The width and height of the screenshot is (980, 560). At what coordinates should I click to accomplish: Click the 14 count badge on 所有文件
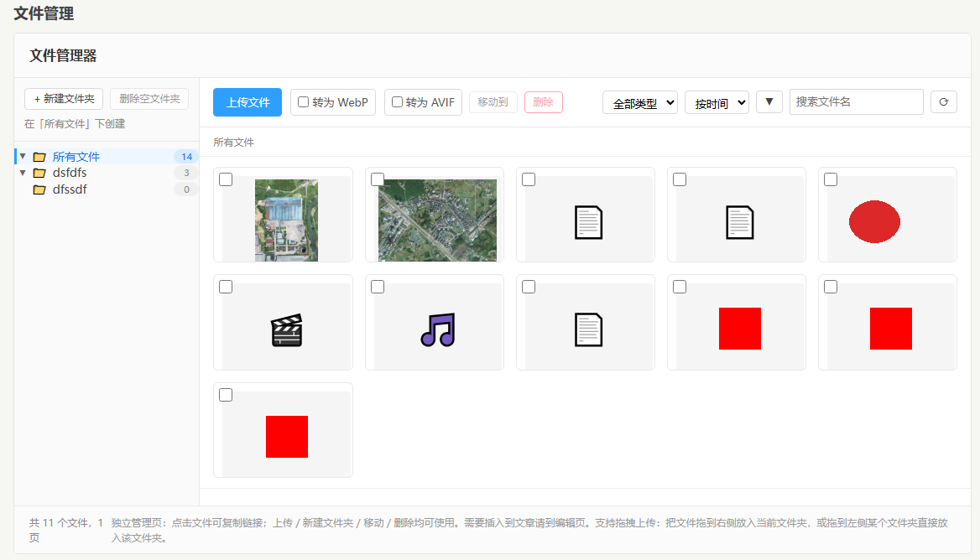click(x=186, y=157)
